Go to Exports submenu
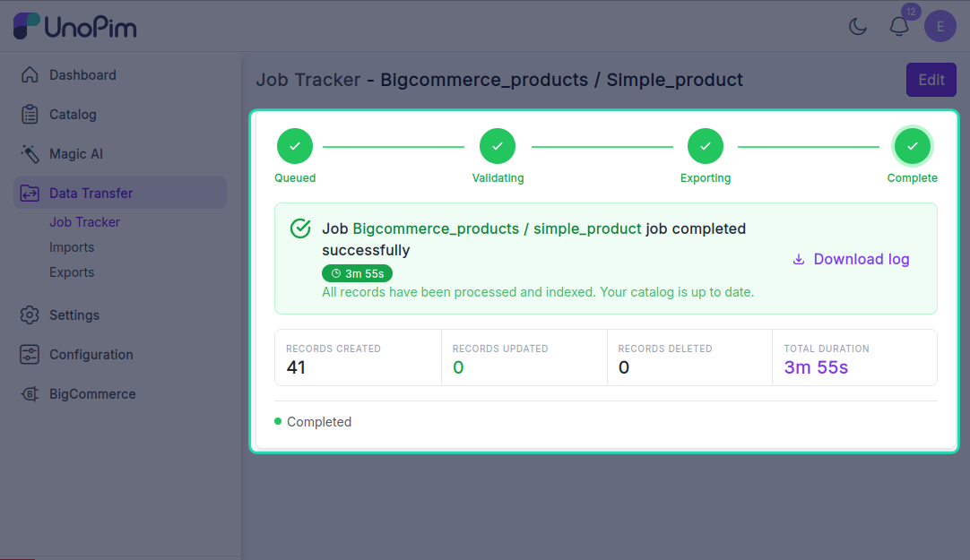 (x=72, y=272)
